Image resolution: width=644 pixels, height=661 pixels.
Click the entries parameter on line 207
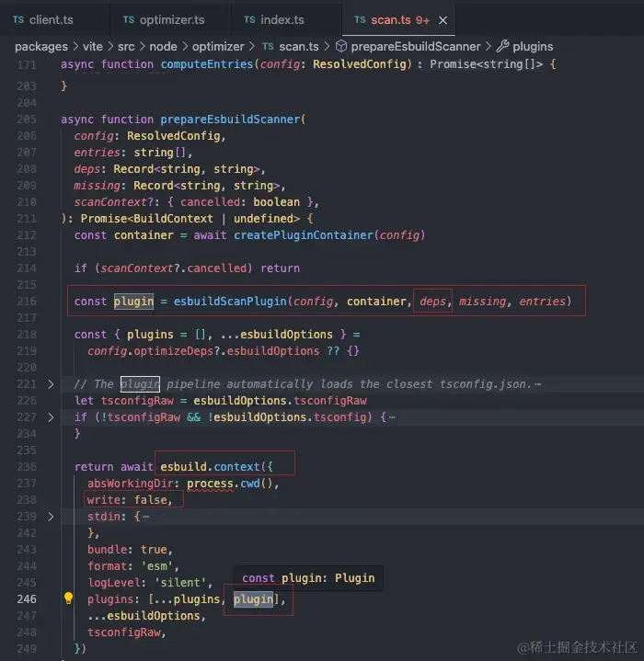tap(97, 153)
